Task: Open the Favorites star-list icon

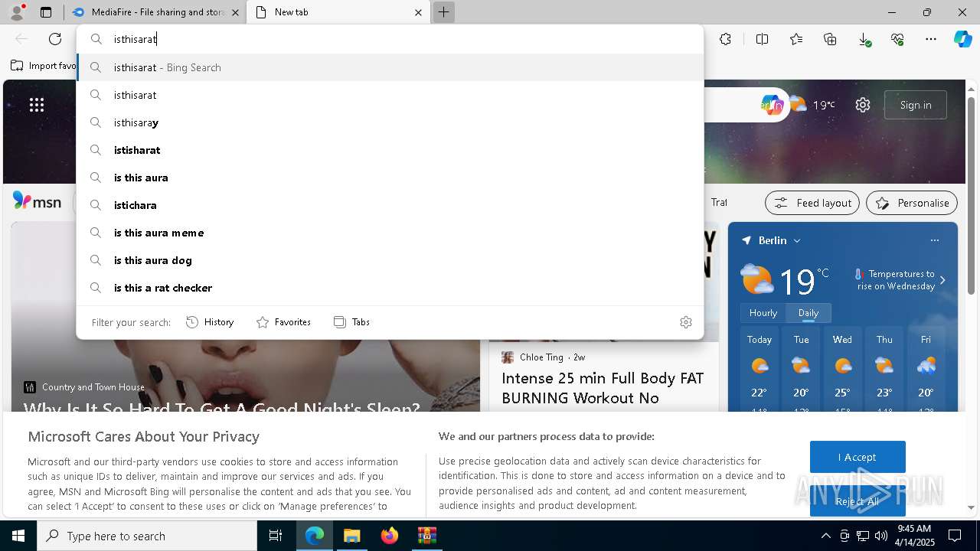Action: [796, 39]
